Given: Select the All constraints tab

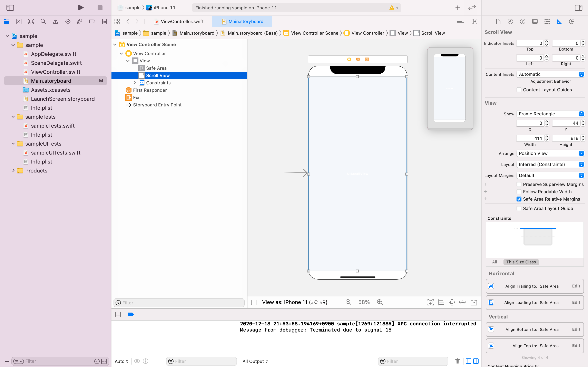Looking at the screenshot, I should pyautogui.click(x=494, y=262).
